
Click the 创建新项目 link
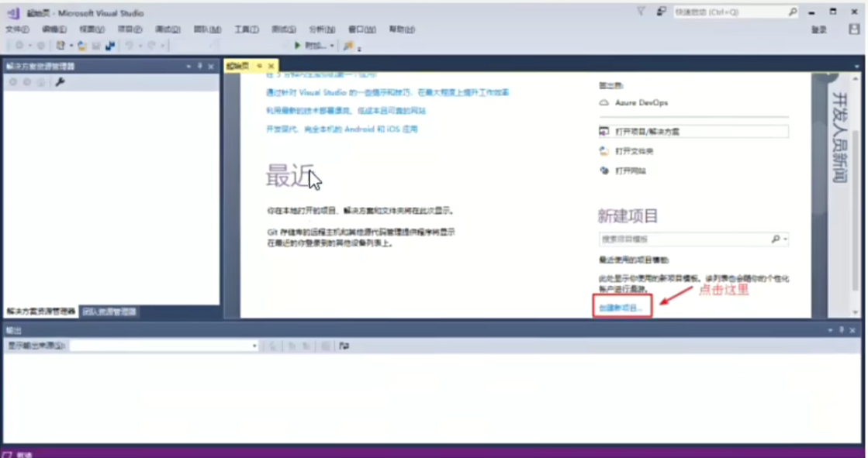[x=620, y=308]
